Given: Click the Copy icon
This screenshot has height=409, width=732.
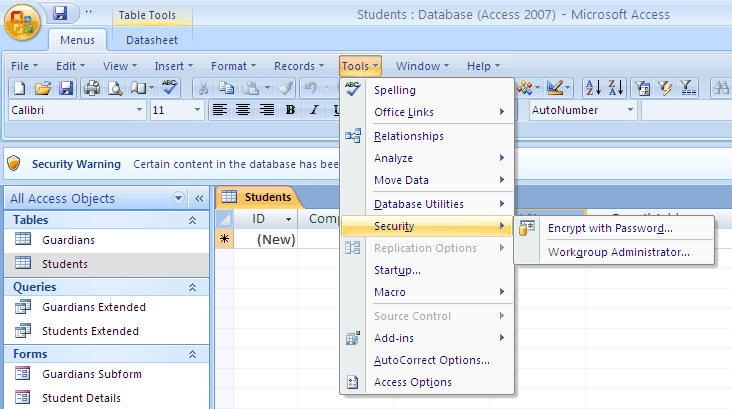Looking at the screenshot, I should pyautogui.click(x=227, y=88).
